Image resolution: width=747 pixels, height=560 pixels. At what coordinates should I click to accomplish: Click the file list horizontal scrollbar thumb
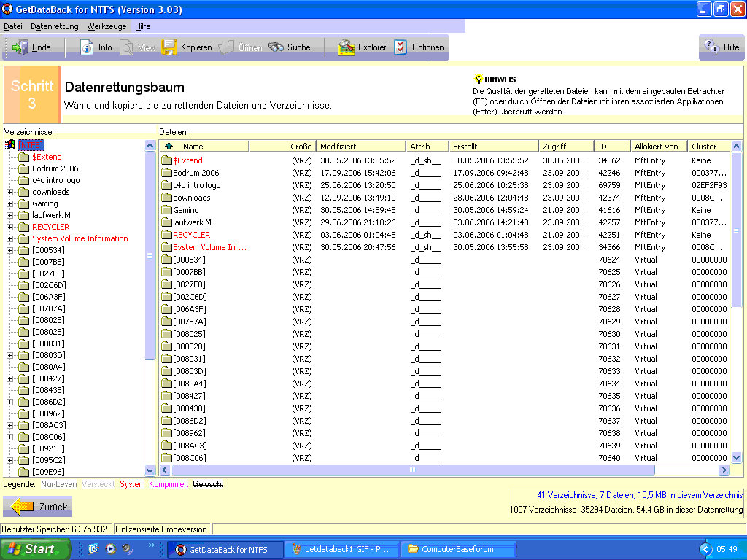(413, 470)
